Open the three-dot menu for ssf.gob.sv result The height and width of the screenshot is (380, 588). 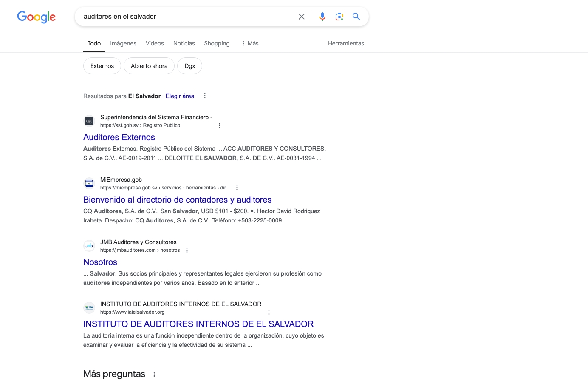[220, 125]
